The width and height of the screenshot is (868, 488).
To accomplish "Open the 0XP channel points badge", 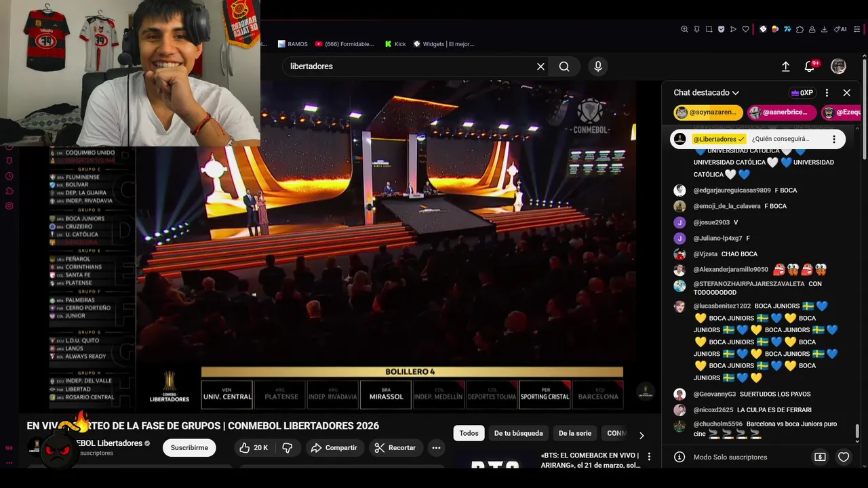I will [x=802, y=93].
